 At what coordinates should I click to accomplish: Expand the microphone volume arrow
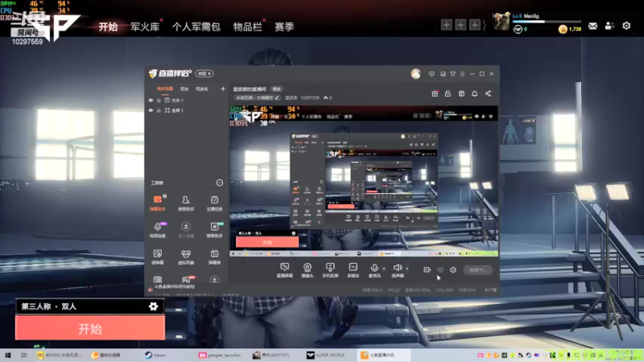384,269
